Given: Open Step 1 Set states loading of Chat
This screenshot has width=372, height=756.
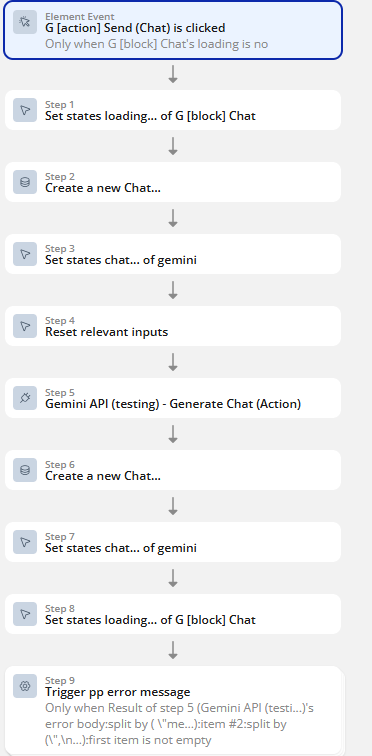Looking at the screenshot, I should coord(173,110).
